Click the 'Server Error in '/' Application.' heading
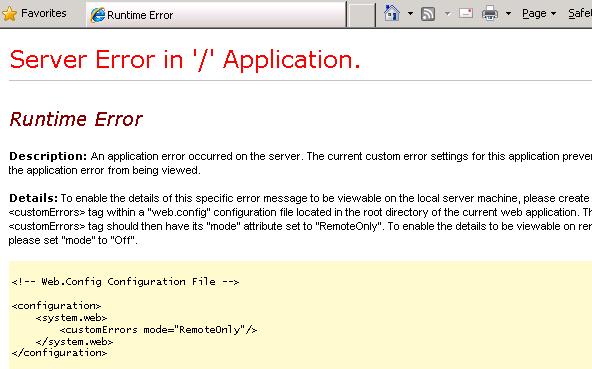 click(x=185, y=60)
